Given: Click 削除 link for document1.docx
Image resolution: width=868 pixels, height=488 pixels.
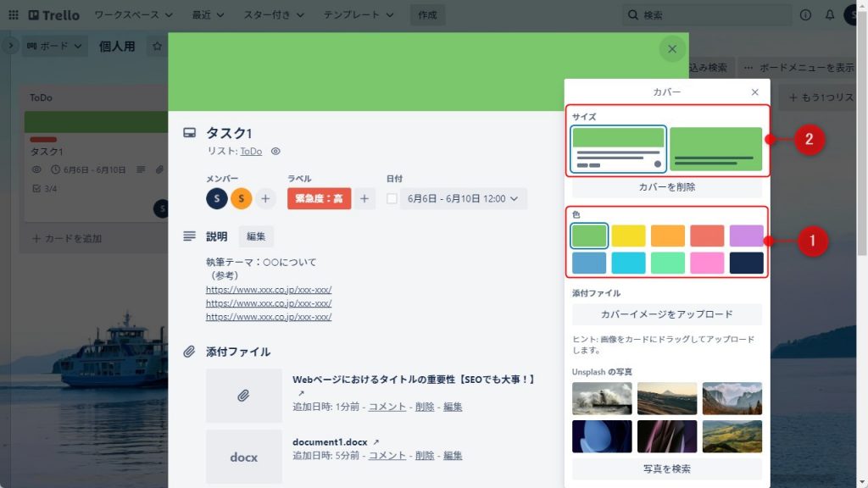Looking at the screenshot, I should point(425,455).
